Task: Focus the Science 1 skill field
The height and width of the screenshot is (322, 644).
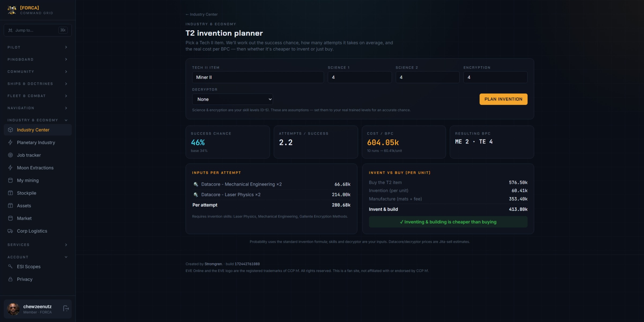Action: click(360, 77)
